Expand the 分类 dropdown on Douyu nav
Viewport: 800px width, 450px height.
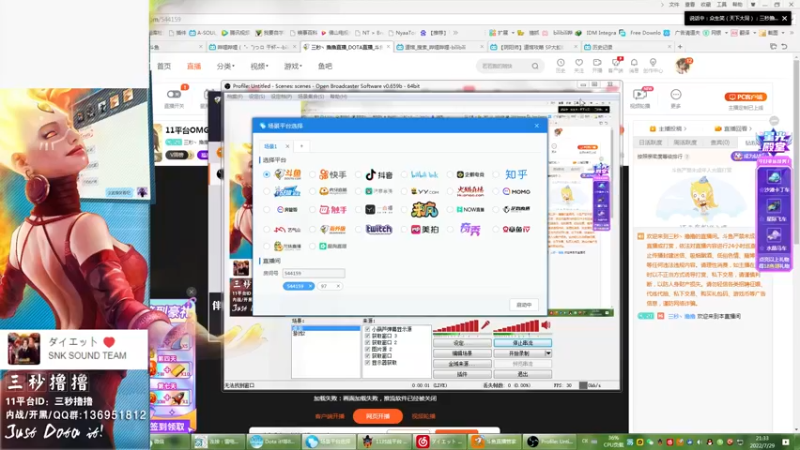pyautogui.click(x=226, y=66)
